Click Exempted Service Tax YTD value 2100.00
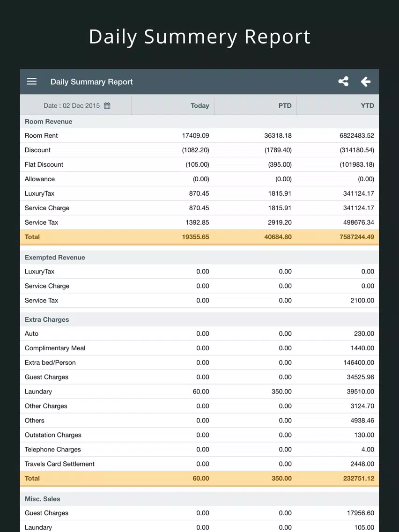This screenshot has width=399, height=532. pyautogui.click(x=362, y=301)
